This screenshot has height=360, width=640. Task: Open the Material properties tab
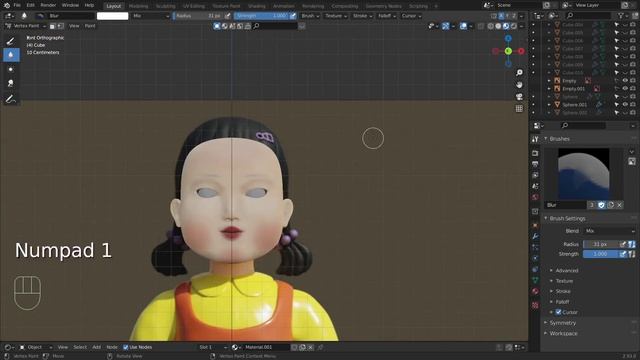click(x=535, y=291)
